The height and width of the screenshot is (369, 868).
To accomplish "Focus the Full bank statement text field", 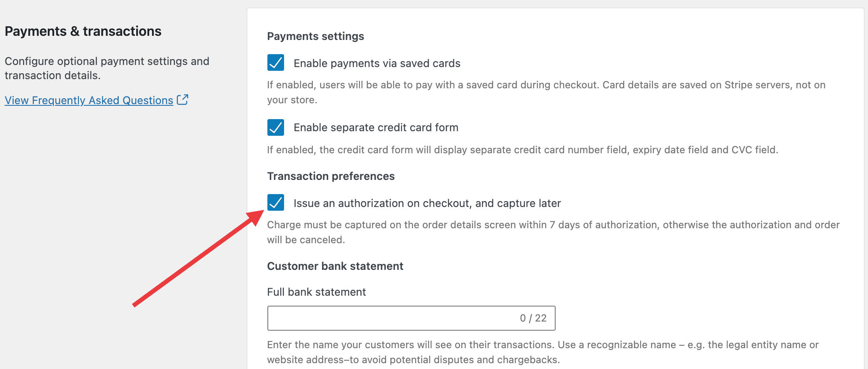I will coord(411,318).
